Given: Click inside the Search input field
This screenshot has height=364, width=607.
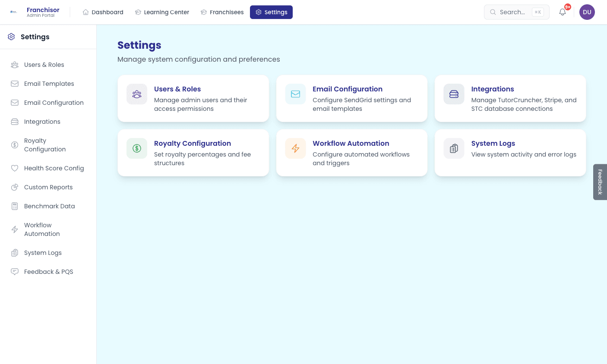Looking at the screenshot, I should [513, 12].
